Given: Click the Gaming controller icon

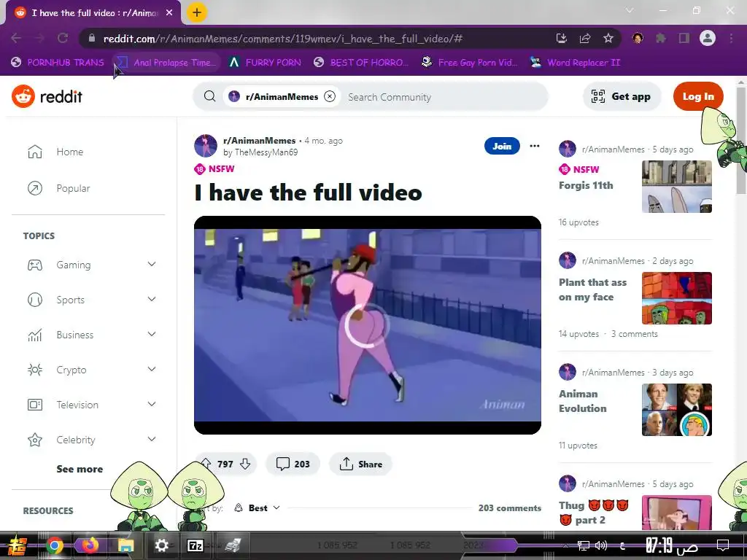Looking at the screenshot, I should tap(35, 265).
